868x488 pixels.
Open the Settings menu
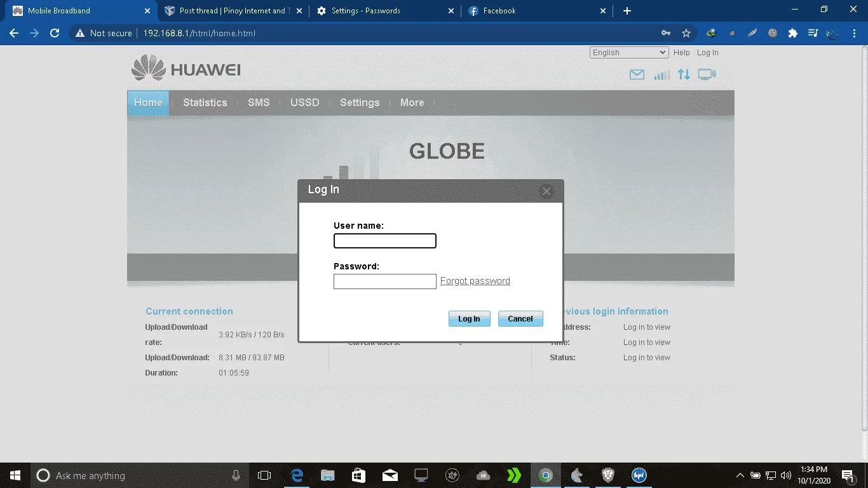click(x=360, y=102)
